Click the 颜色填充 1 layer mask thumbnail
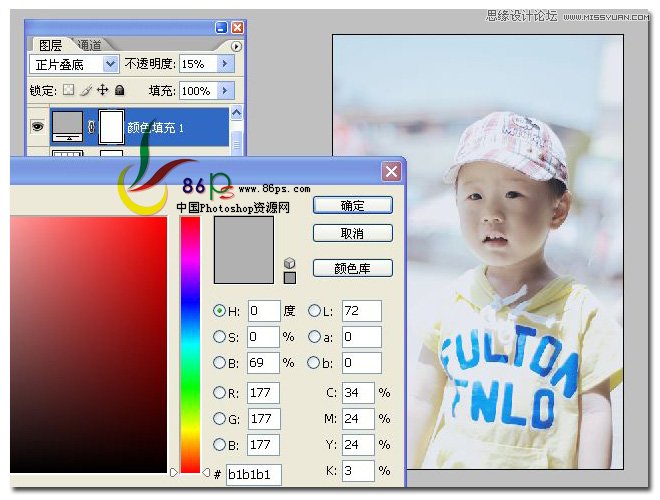Viewport: 660px width, 500px height. [x=111, y=127]
